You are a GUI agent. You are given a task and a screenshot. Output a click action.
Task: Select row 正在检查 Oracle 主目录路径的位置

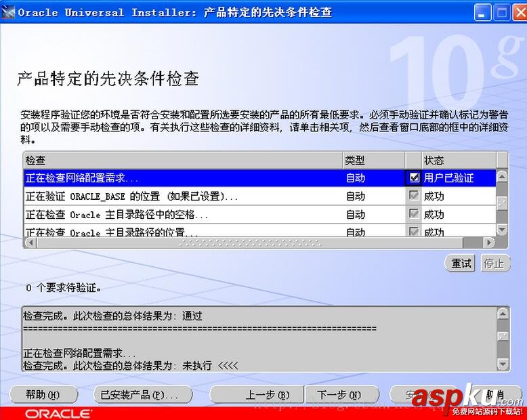(259, 230)
